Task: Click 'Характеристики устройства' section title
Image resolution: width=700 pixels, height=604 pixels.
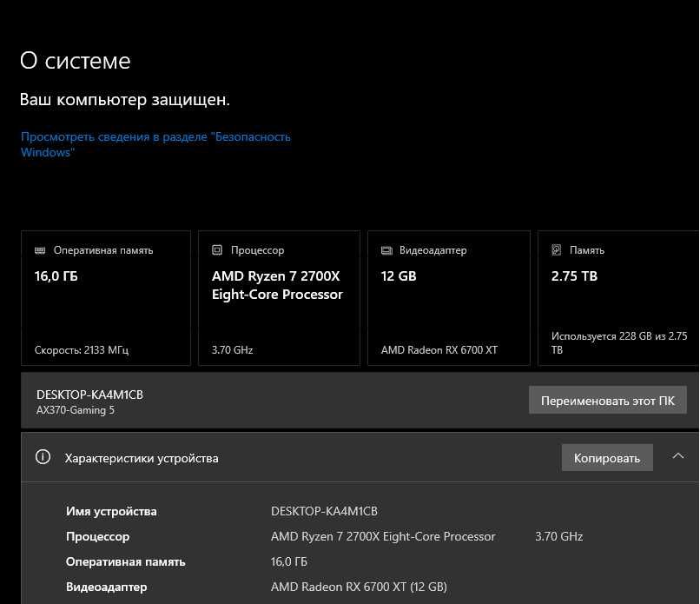Action: tap(142, 458)
